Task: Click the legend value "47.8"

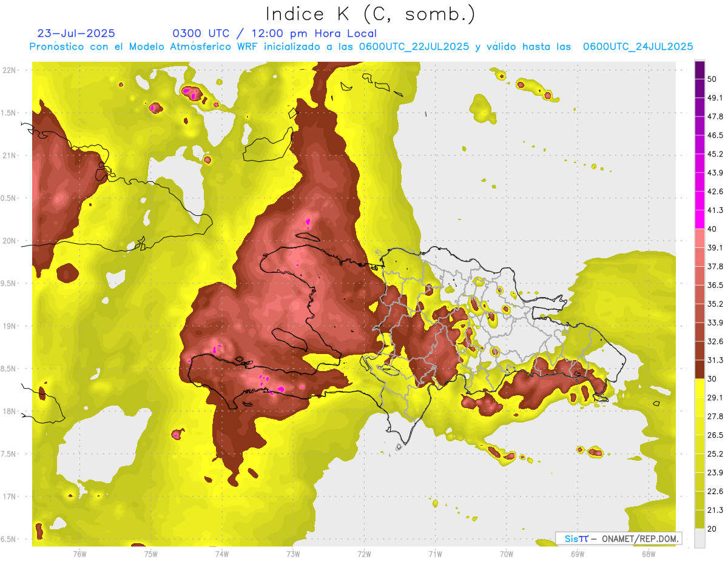Action: tap(715, 116)
